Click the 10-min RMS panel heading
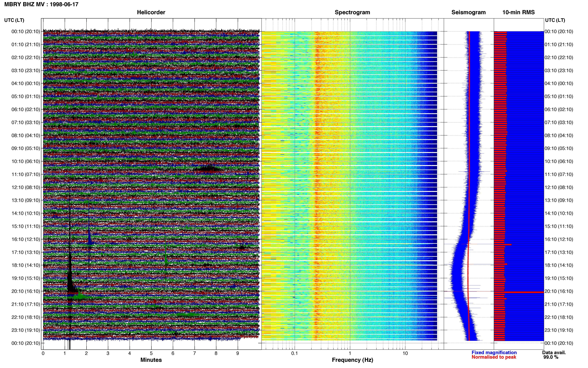Screen dimensions: 588x368 pyautogui.click(x=518, y=12)
